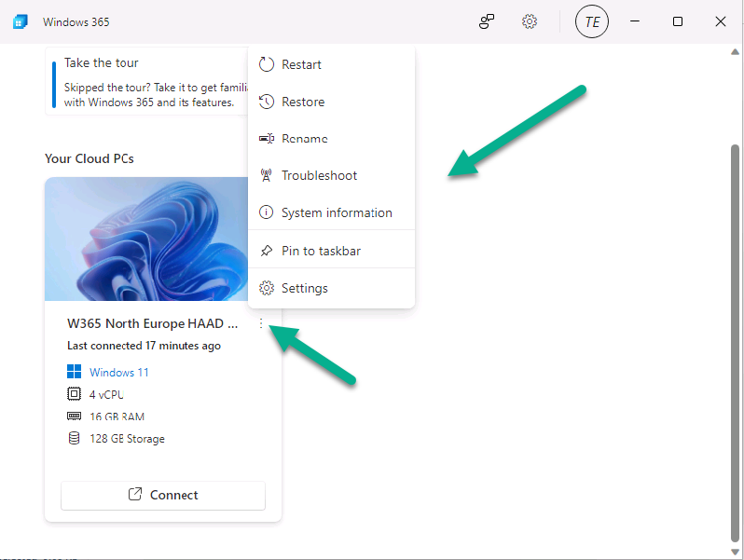Connect to the W365 North Europe Cloud PC

click(163, 495)
